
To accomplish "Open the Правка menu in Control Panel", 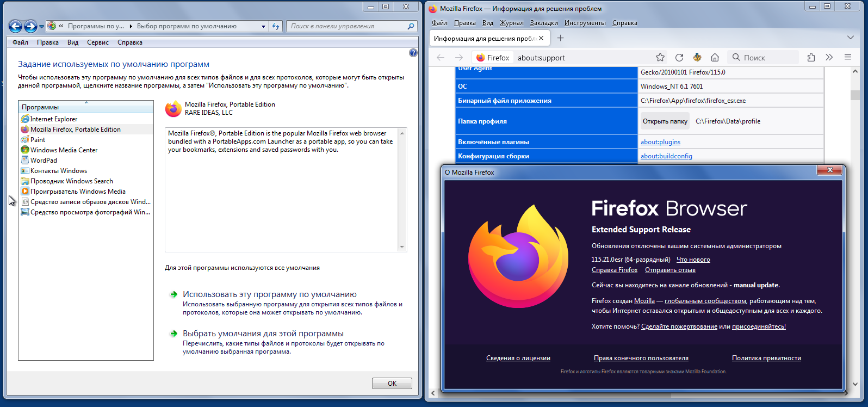I will [48, 42].
